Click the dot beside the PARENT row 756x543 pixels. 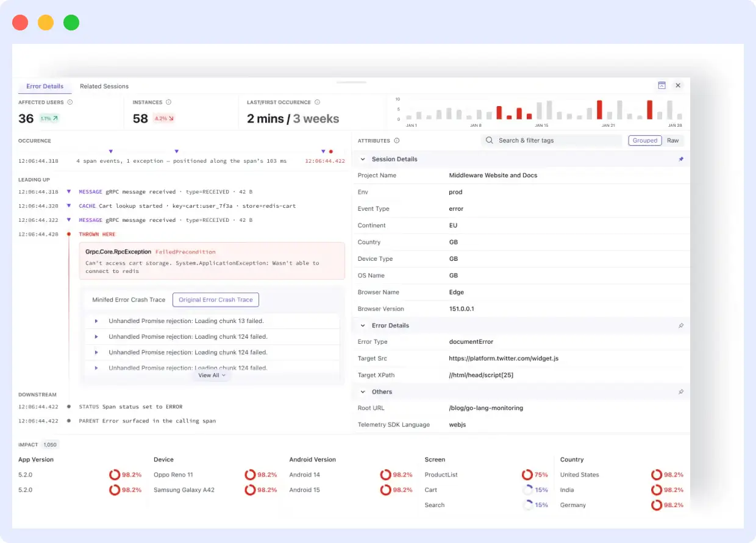69,421
